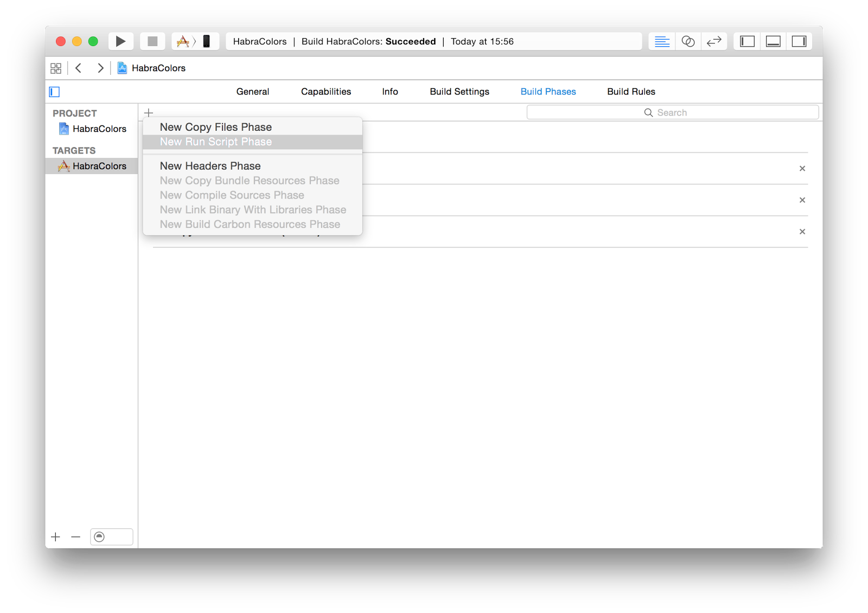Viewport: 868px width, 613px height.
Task: Open the Build Rules tab
Action: [631, 92]
